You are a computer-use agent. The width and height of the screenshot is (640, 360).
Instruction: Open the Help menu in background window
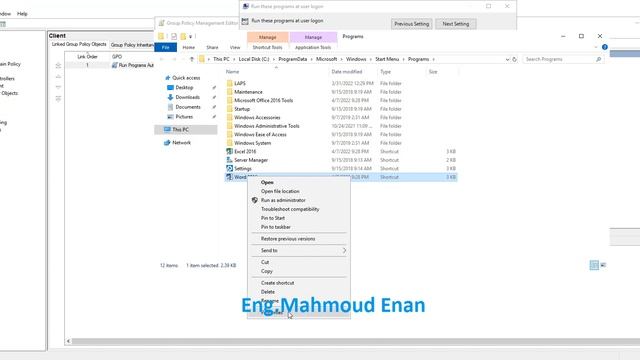22,13
